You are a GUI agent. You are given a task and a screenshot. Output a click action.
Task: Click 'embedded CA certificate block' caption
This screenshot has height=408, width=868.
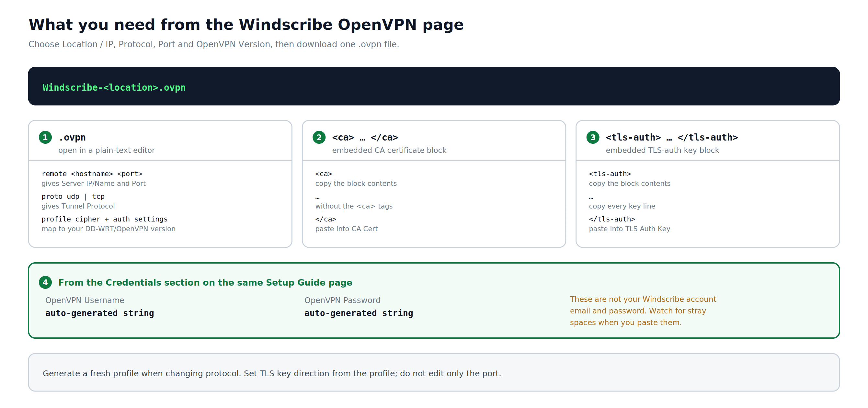pyautogui.click(x=389, y=150)
